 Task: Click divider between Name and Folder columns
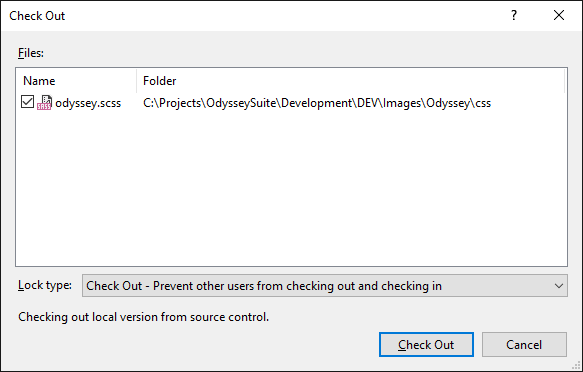pyautogui.click(x=136, y=81)
